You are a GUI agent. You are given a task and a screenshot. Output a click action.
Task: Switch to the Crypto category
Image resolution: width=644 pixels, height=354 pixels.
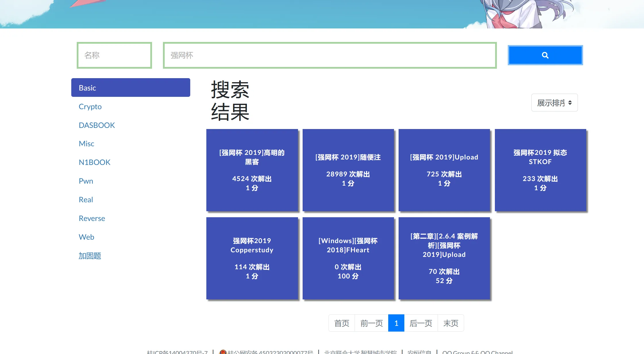point(90,107)
